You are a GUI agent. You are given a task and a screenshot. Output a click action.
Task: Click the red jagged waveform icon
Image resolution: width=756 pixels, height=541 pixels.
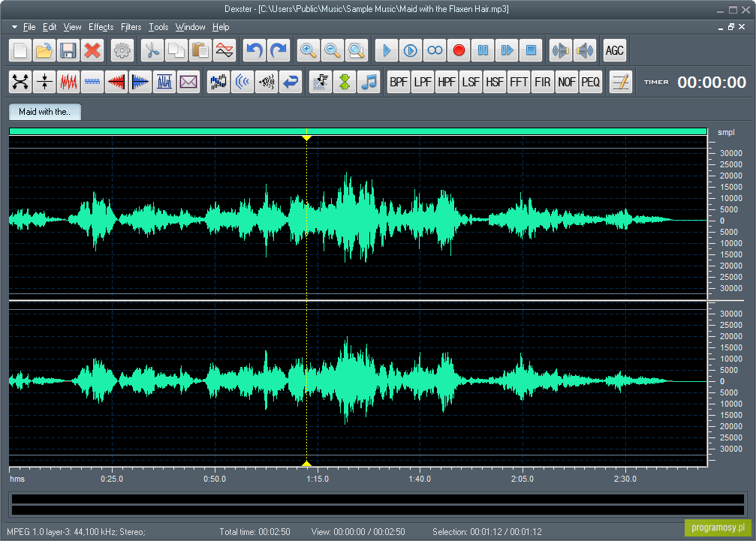[x=68, y=82]
